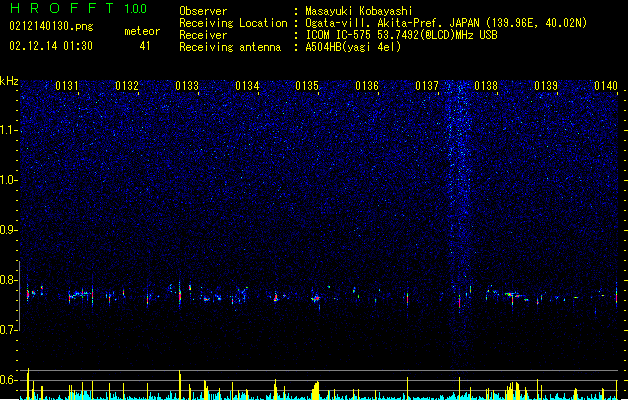Click the 1.0 kHz axis label

click(8, 180)
